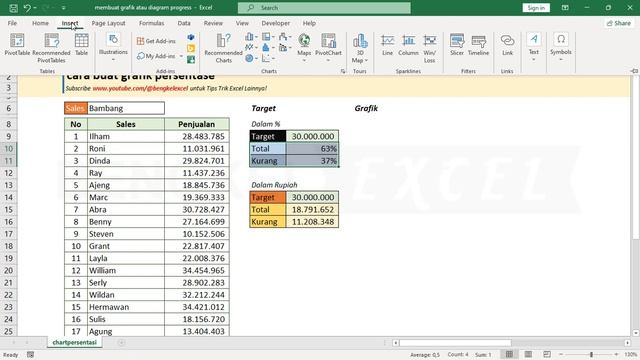
Task: Click the Visio Data Visualizer add-in icon
Action: point(191,38)
